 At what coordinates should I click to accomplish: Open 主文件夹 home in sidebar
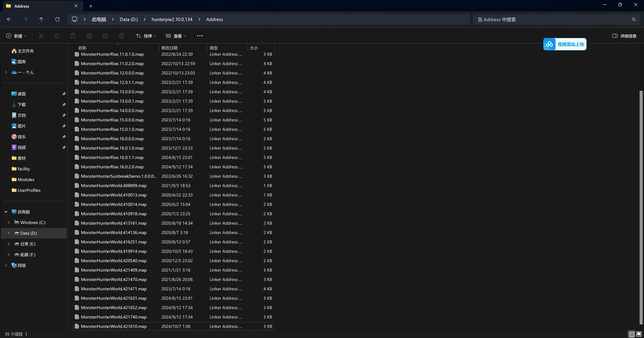(23, 51)
